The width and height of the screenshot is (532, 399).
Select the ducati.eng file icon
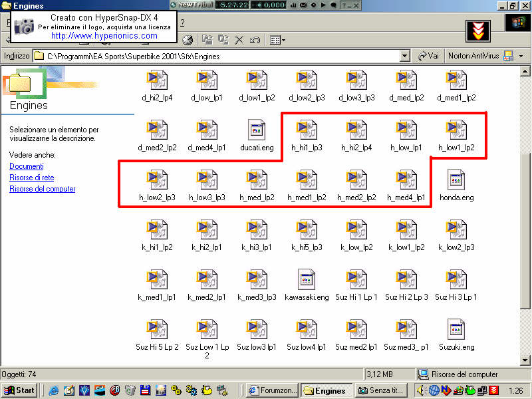(257, 129)
